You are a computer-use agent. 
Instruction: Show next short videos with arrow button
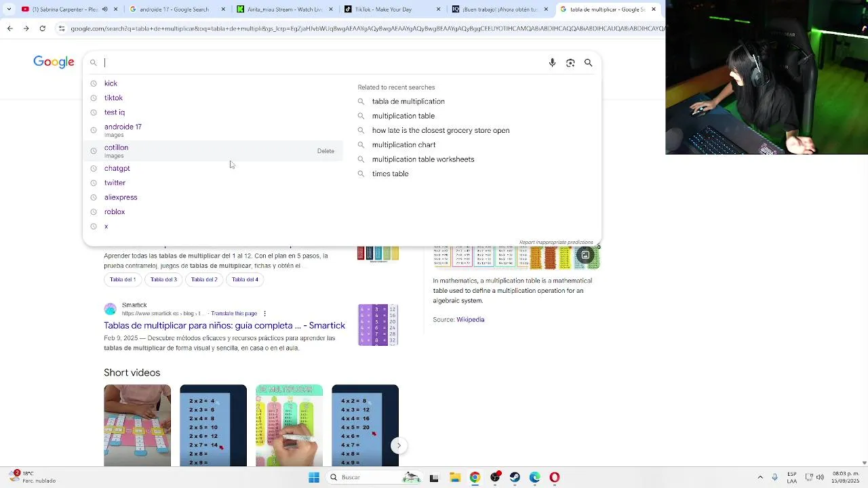[399, 445]
